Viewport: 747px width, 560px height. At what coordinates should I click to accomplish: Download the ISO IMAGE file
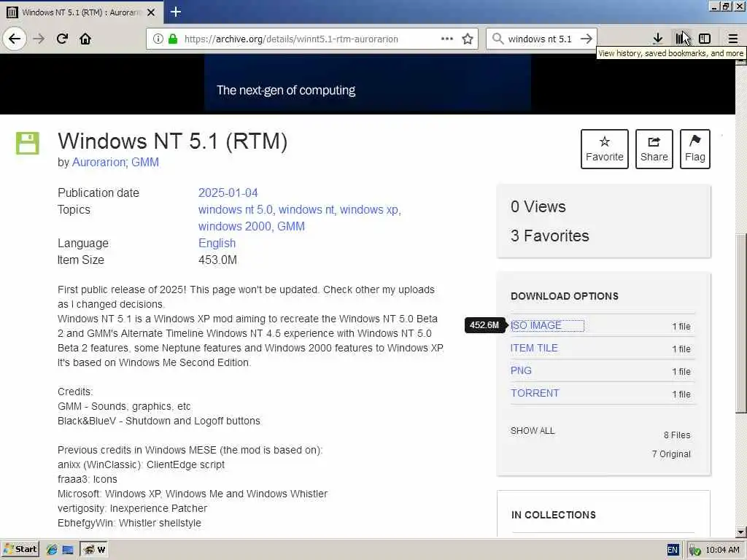pos(536,326)
